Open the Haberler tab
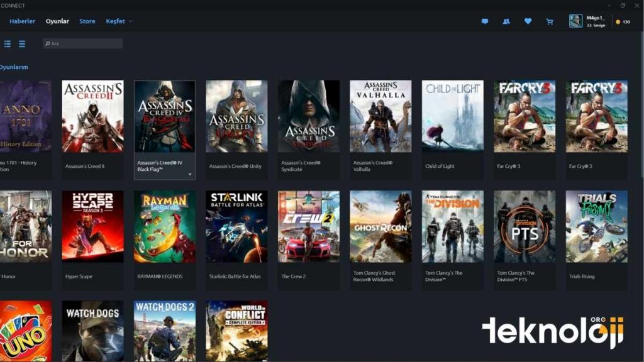The height and width of the screenshot is (362, 644). [22, 21]
